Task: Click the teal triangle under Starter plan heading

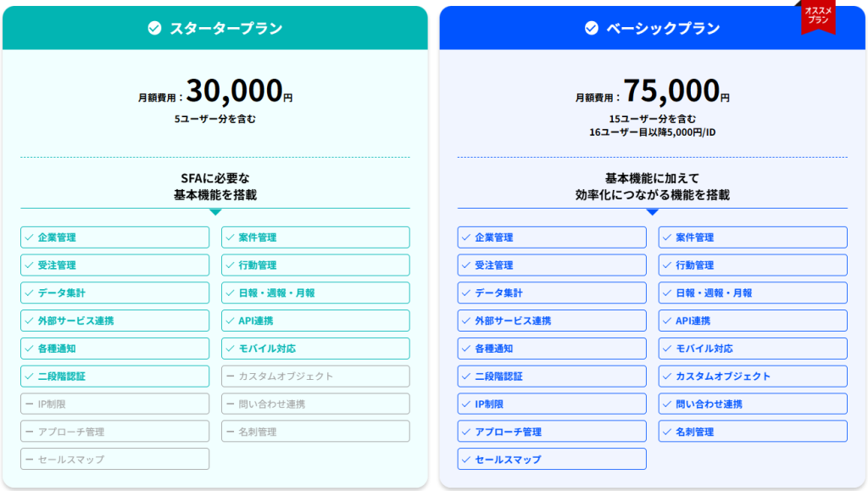Action: (x=215, y=212)
